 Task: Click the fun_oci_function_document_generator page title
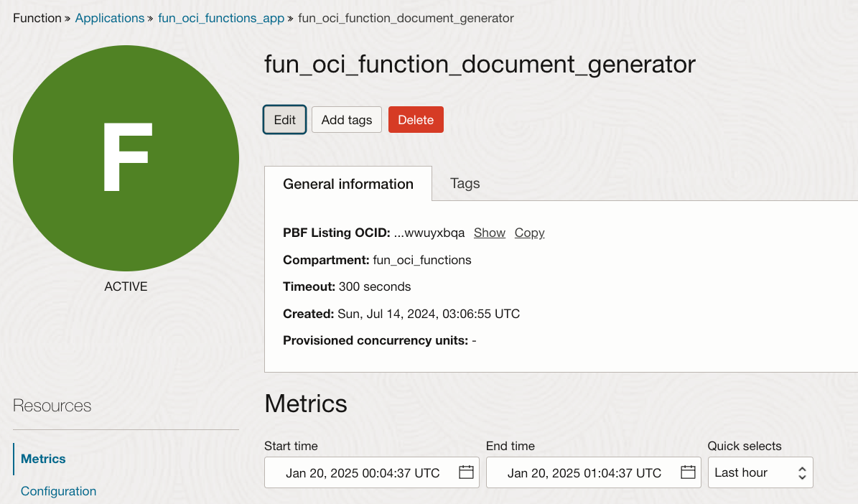tap(480, 65)
